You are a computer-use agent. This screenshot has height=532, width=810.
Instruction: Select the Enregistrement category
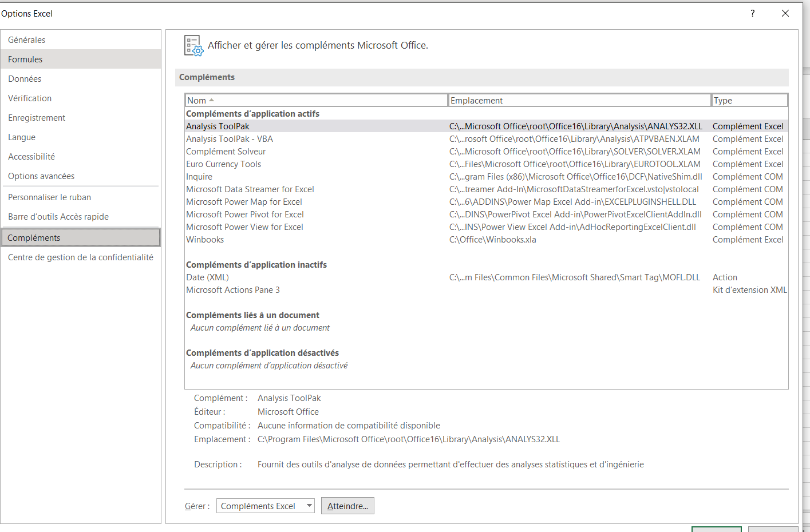[x=81, y=118]
